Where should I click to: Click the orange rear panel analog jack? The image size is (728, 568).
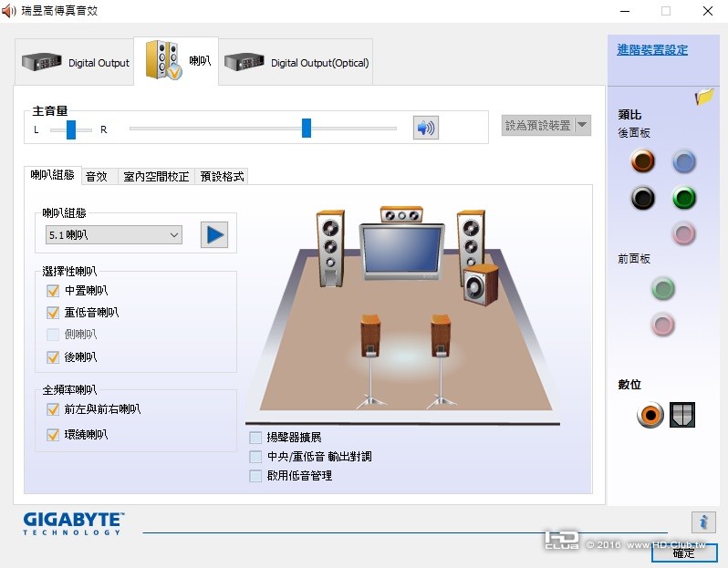click(x=642, y=161)
